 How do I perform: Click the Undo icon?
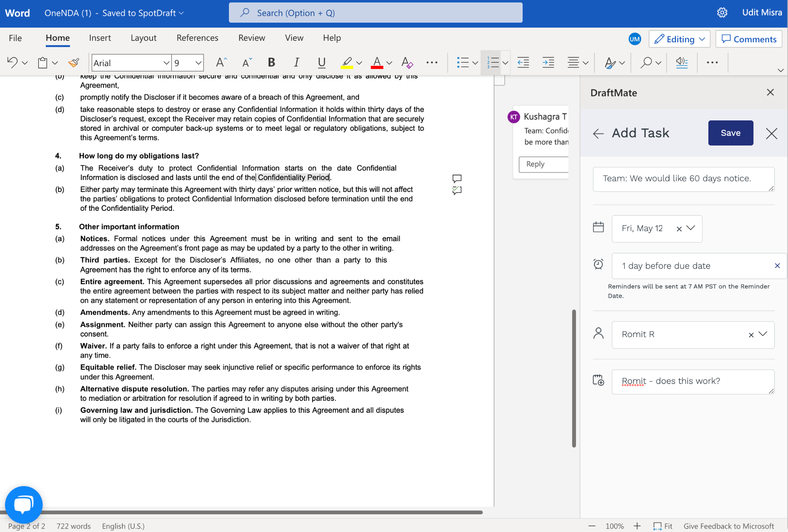coord(12,62)
